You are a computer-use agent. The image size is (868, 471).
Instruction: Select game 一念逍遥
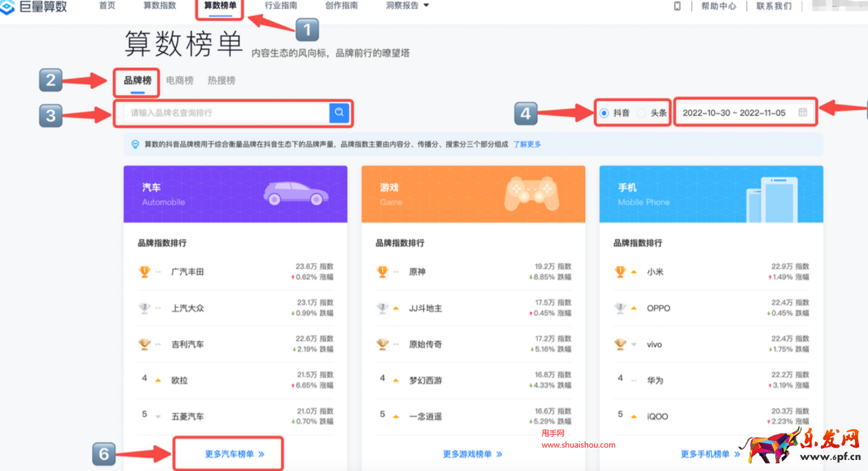pyautogui.click(x=426, y=417)
